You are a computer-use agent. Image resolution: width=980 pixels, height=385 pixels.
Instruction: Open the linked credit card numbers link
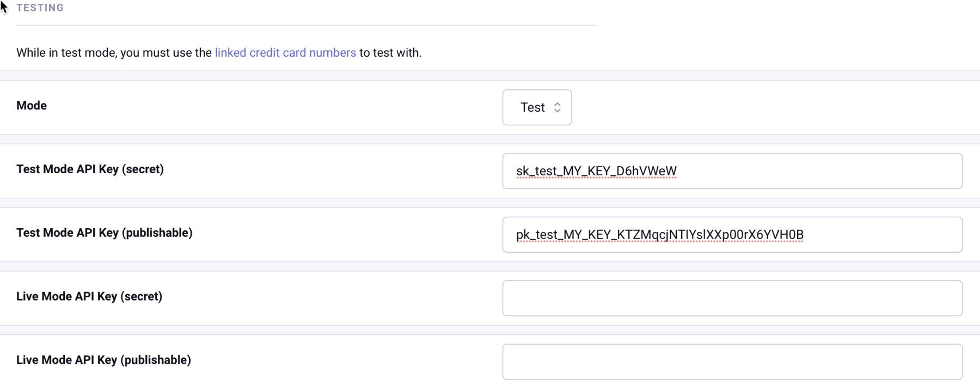point(285,52)
